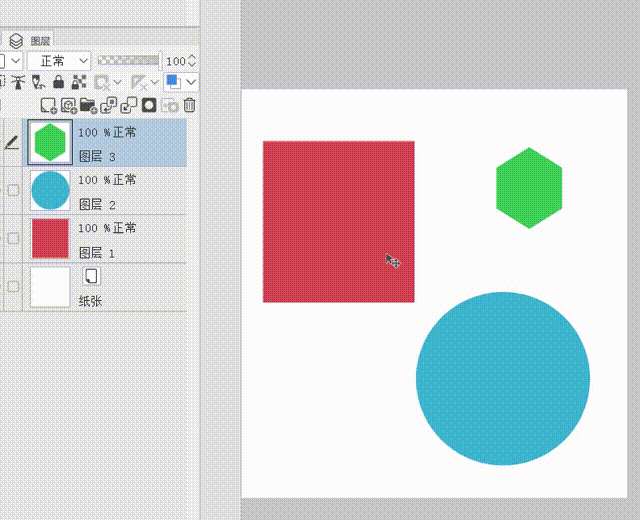Click the layer opacity slider

coord(128,61)
